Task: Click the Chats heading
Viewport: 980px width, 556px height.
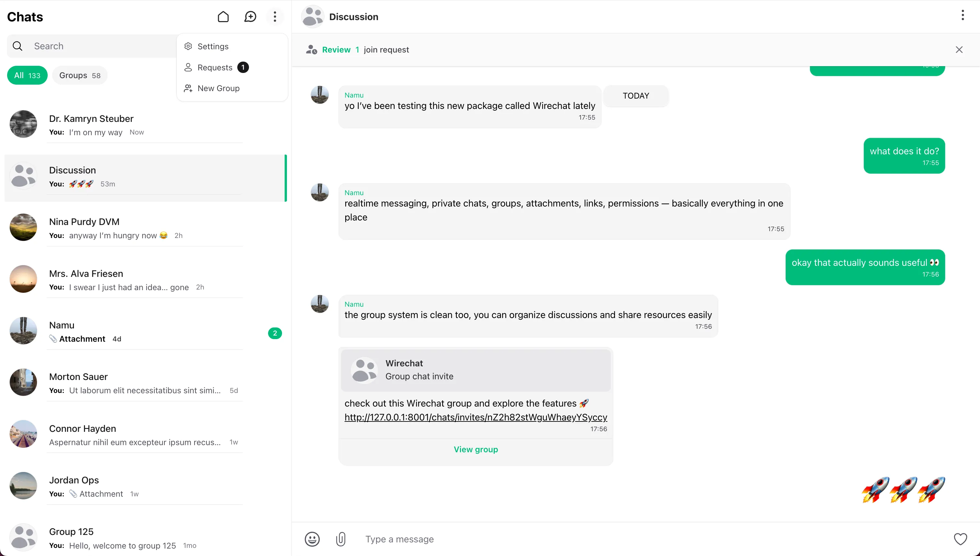Action: pyautogui.click(x=25, y=17)
